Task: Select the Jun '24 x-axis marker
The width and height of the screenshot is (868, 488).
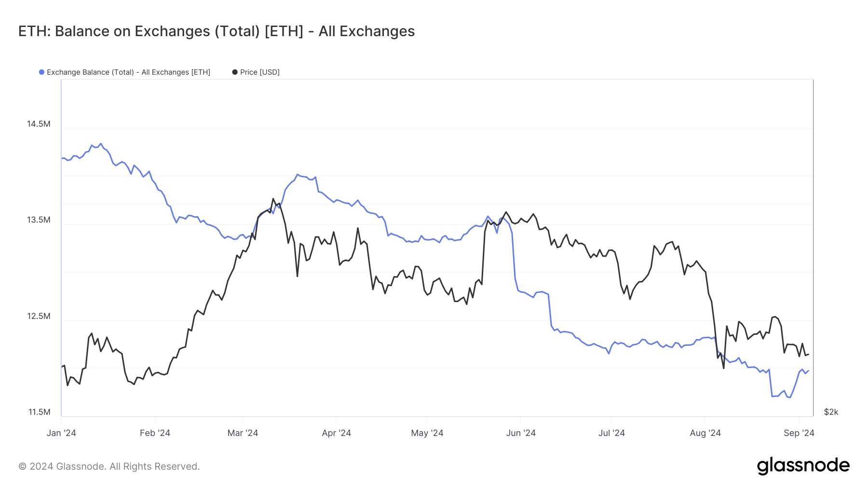Action: [521, 433]
